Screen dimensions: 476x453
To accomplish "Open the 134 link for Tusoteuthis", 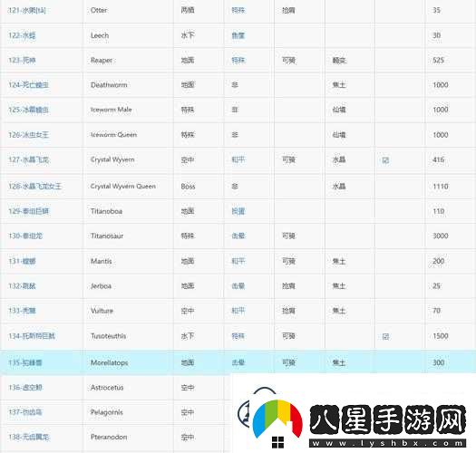I will coord(32,336).
